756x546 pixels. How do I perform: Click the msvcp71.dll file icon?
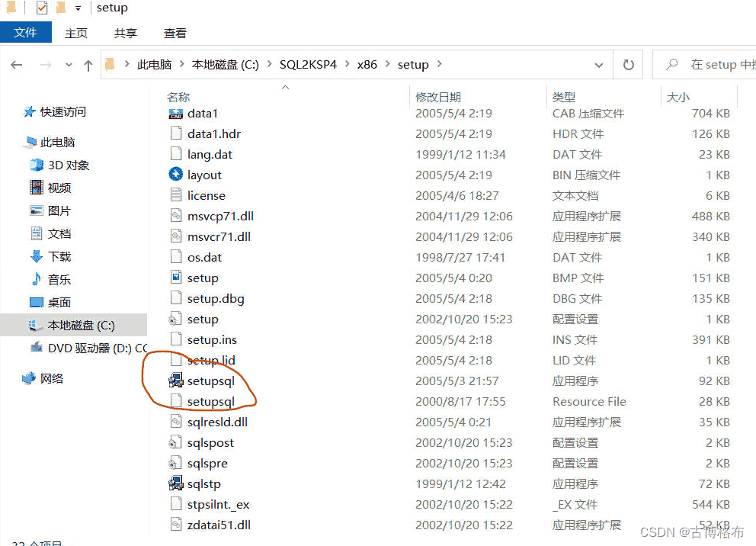point(176,216)
